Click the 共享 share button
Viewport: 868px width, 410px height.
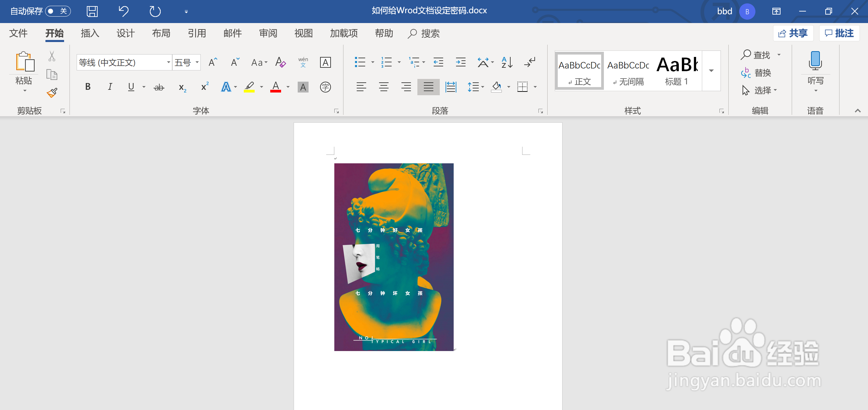pos(793,33)
